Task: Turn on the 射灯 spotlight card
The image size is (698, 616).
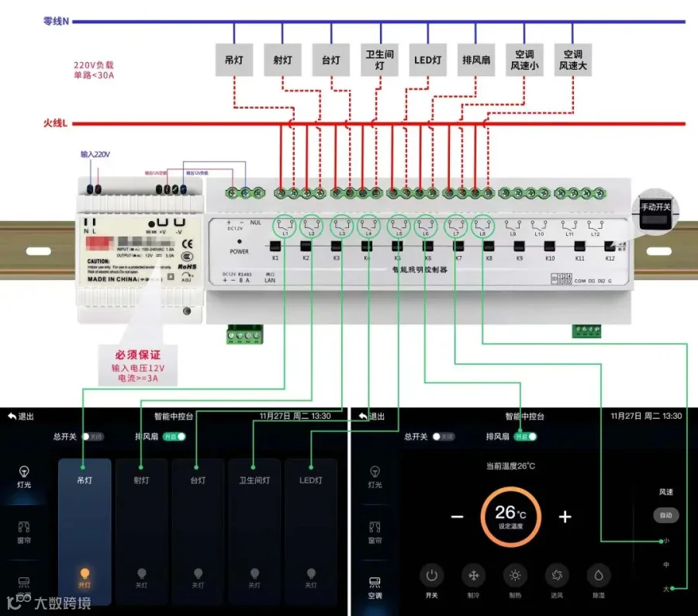Action: tap(142, 531)
